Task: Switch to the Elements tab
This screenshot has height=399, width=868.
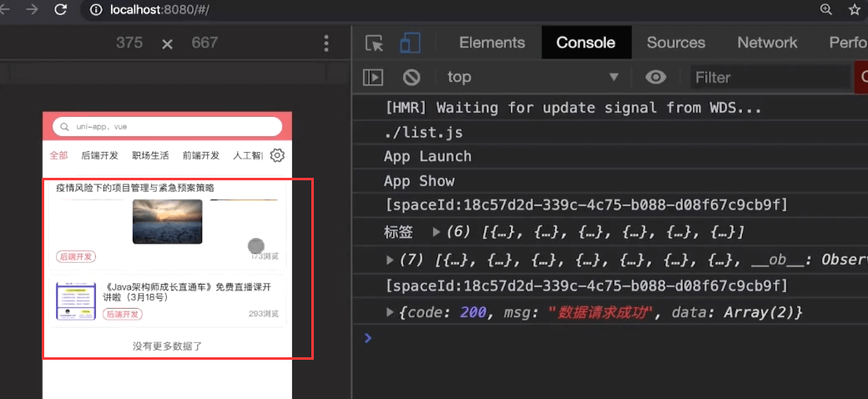Action: [x=492, y=43]
